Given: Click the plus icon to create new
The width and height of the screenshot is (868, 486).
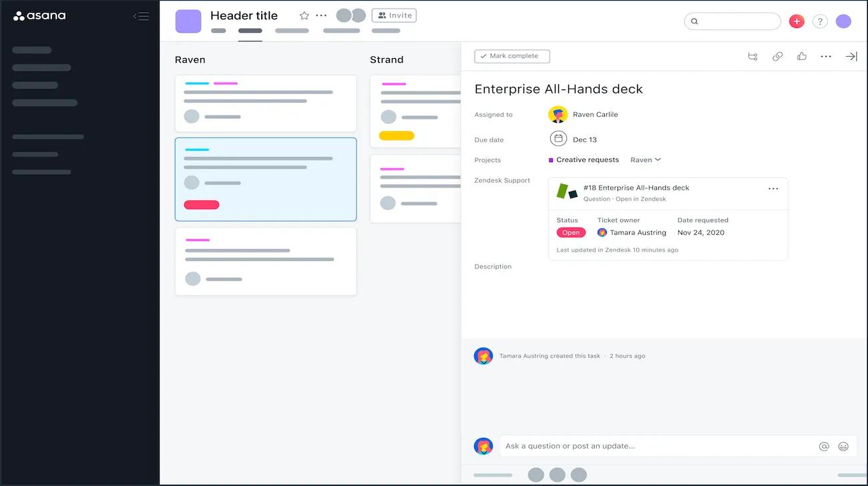Looking at the screenshot, I should [x=796, y=21].
